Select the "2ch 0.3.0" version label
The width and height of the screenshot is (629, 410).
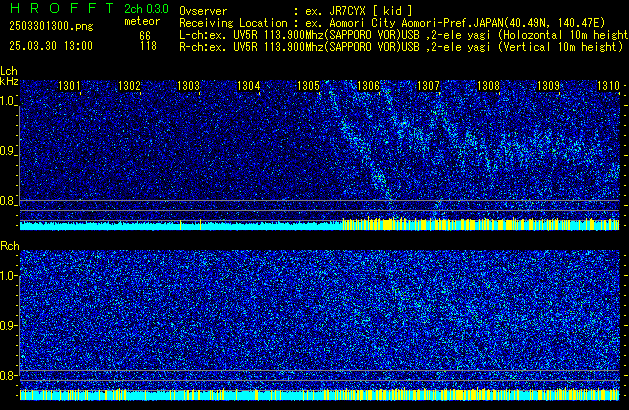(x=146, y=9)
